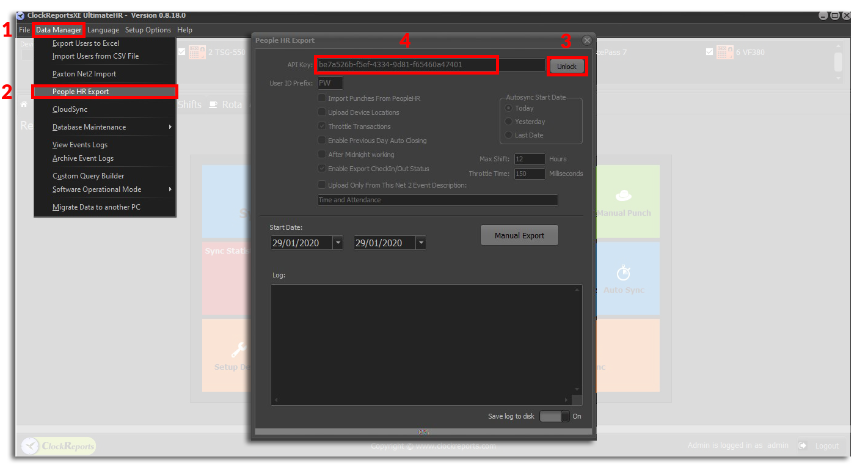Screen dimensions: 868x473
Task: Open the Home tab house icon
Action: pos(24,105)
